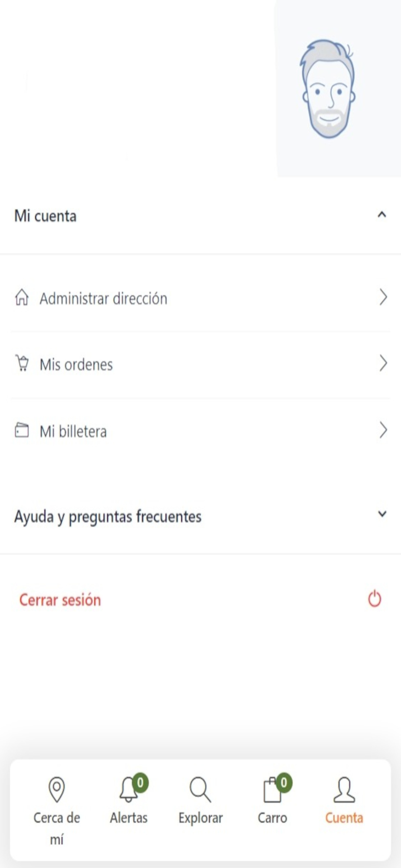Switch to the Explorar tab label
This screenshot has width=401, height=868.
tap(200, 818)
